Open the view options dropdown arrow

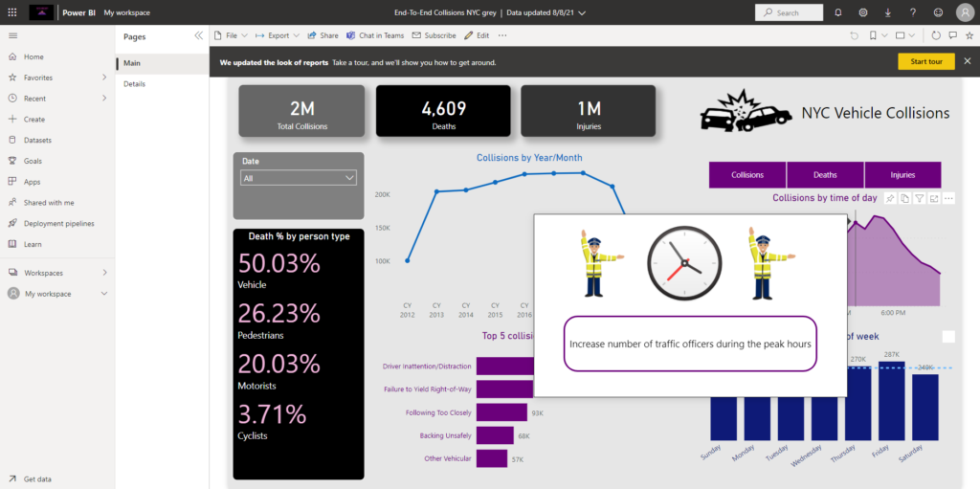(x=912, y=35)
